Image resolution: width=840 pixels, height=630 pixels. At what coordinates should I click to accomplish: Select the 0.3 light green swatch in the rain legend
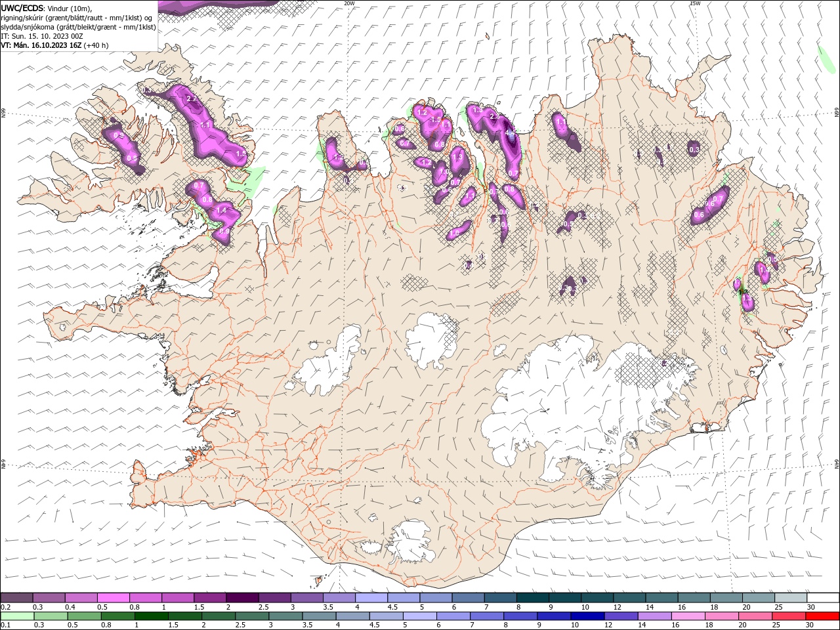[x=51, y=616]
